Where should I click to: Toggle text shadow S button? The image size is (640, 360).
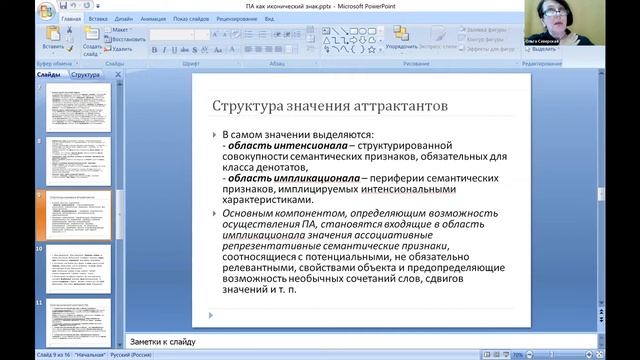195,50
